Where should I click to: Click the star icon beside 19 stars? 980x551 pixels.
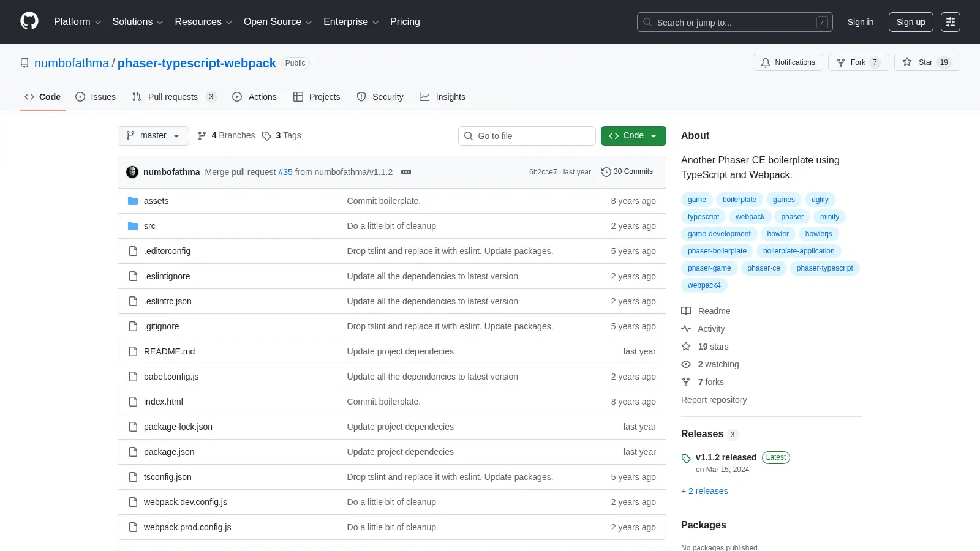click(x=686, y=347)
